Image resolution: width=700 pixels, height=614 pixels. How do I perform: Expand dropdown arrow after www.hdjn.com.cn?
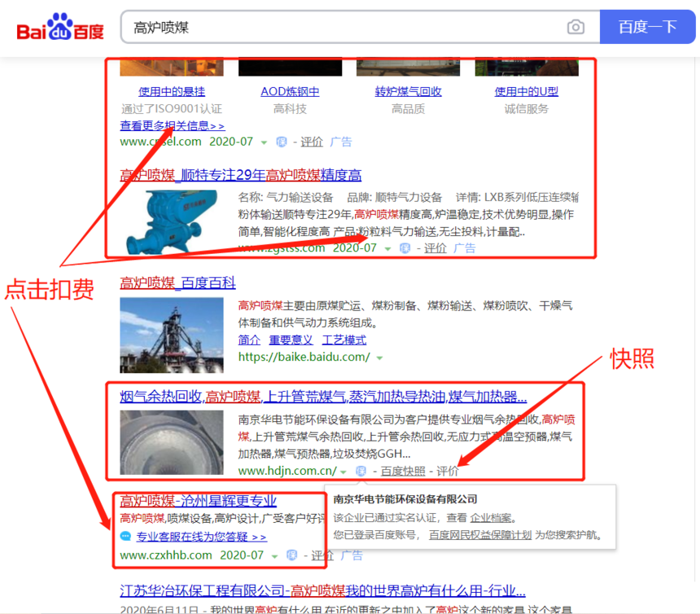point(343,471)
